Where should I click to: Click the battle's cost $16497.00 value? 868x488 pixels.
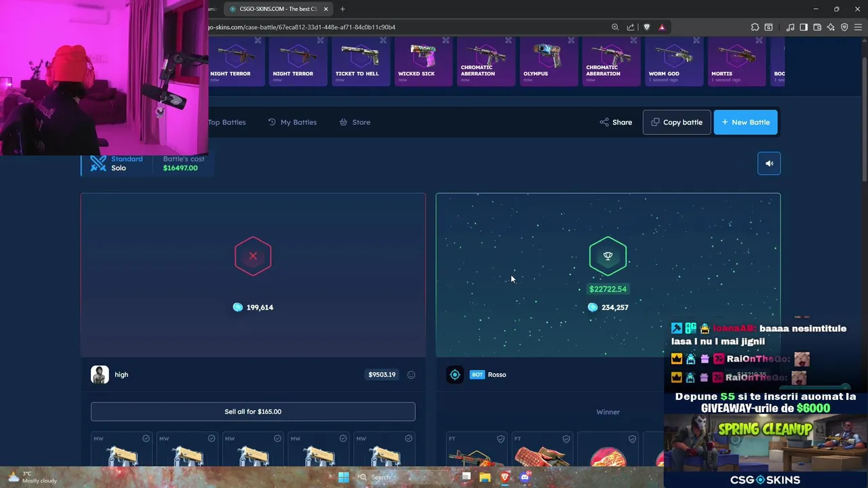point(180,168)
